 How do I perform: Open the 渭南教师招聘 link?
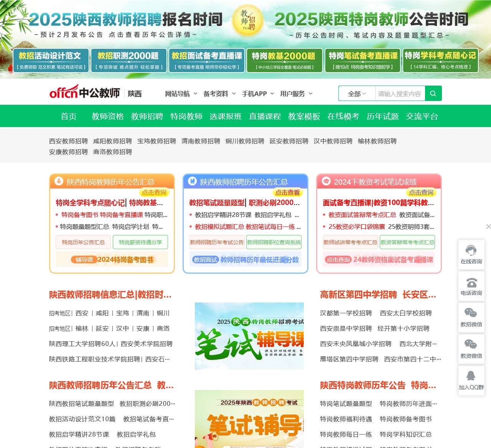tap(201, 141)
